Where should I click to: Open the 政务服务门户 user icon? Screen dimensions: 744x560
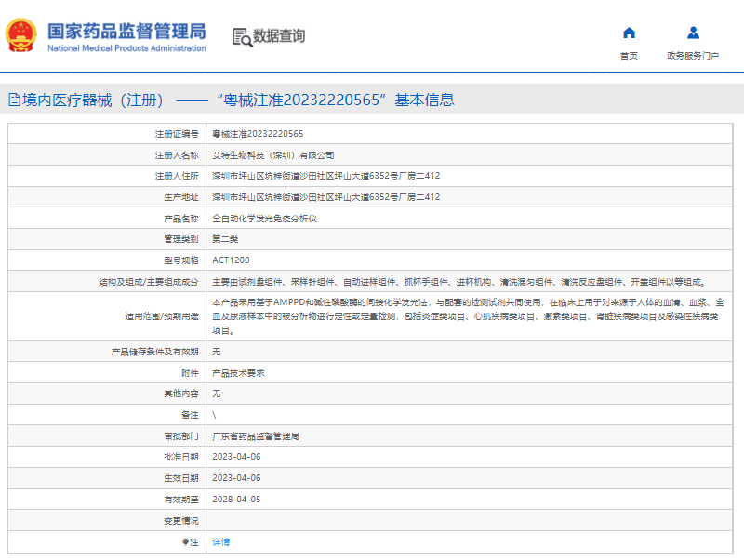pos(693,33)
